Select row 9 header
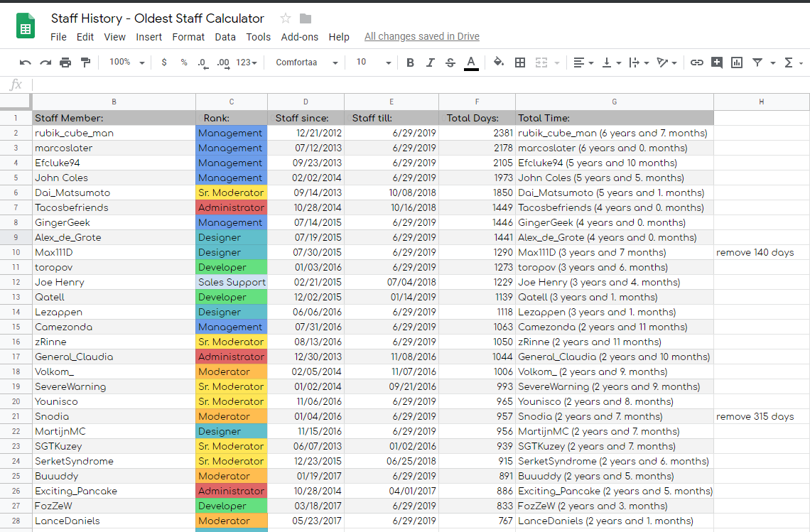The image size is (810, 532). (16, 238)
